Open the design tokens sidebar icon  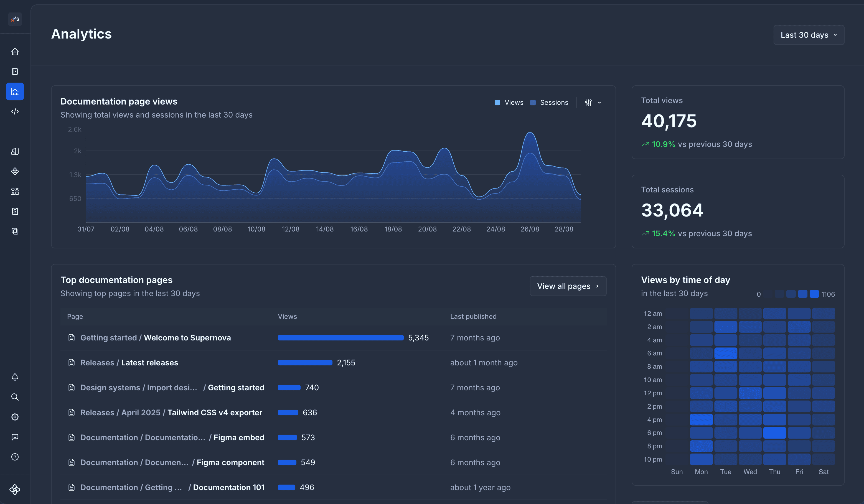click(15, 151)
